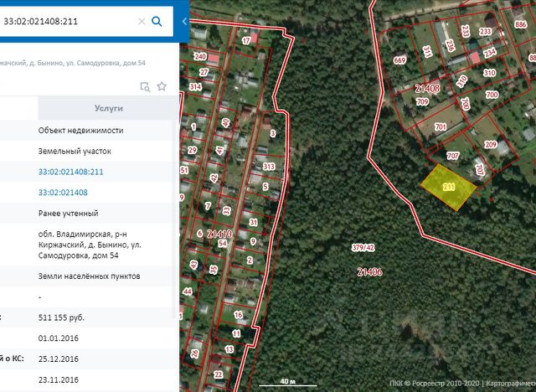Click forest parcel labeled 379/42
The height and width of the screenshot is (392, 536).
point(363,248)
